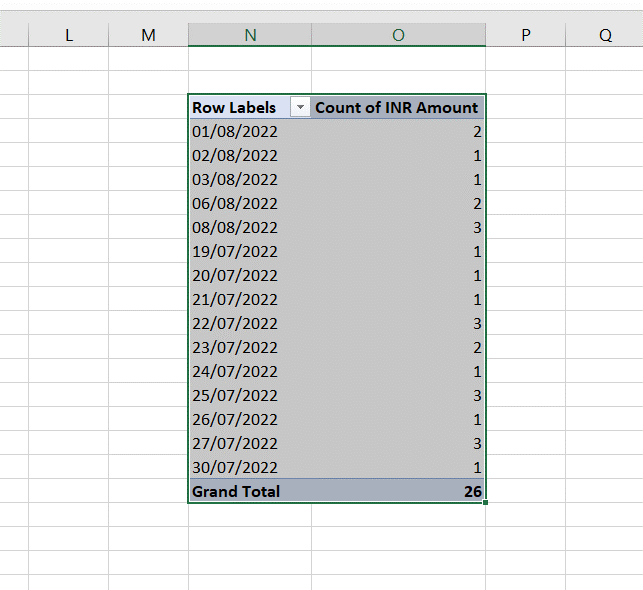Click column N header
The image size is (643, 590).
point(249,35)
